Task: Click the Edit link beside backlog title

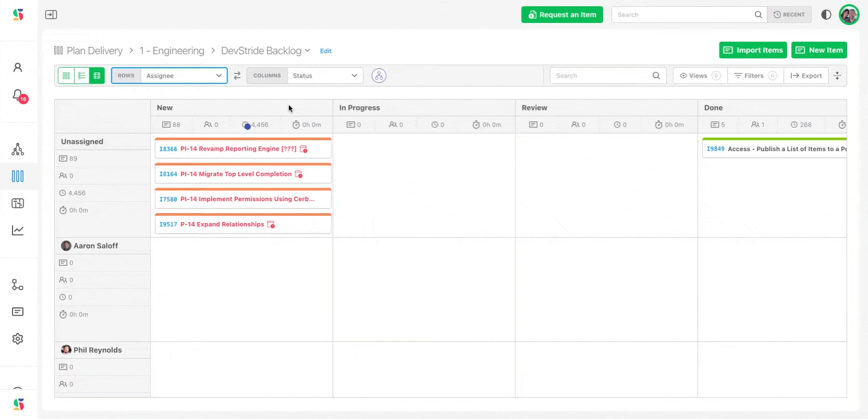Action: pos(325,51)
